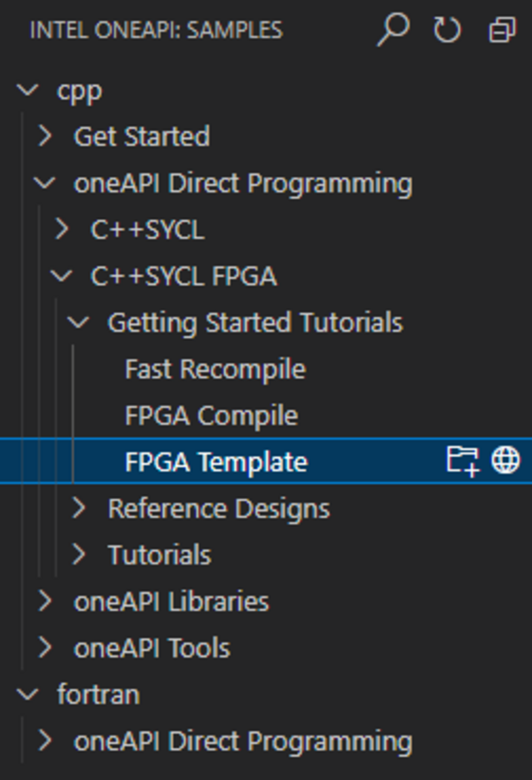This screenshot has width=532, height=780.
Task: Select the FPGA Compile sample
Action: tap(211, 415)
